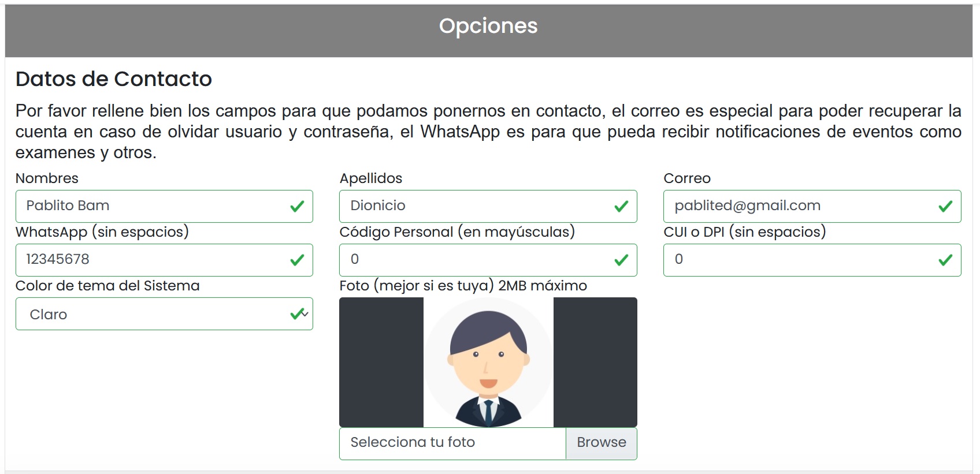
Task: Browse for a profile photo file
Action: (x=601, y=443)
